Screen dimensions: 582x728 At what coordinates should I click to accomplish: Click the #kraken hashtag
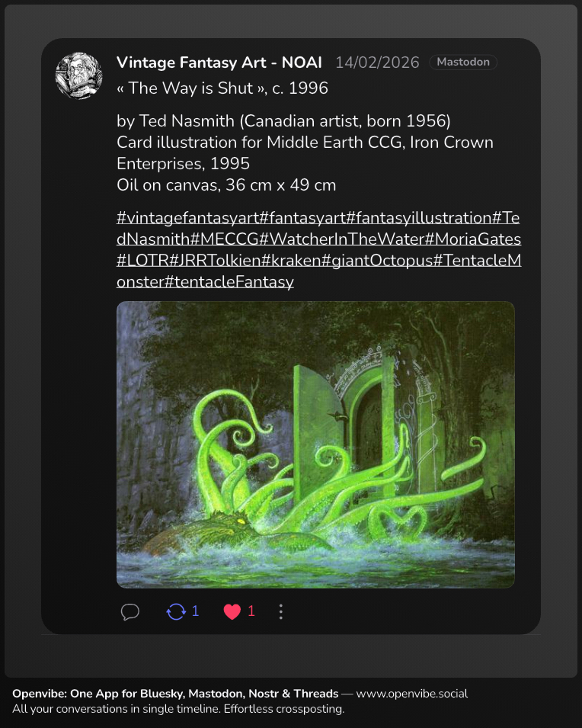[x=291, y=261]
